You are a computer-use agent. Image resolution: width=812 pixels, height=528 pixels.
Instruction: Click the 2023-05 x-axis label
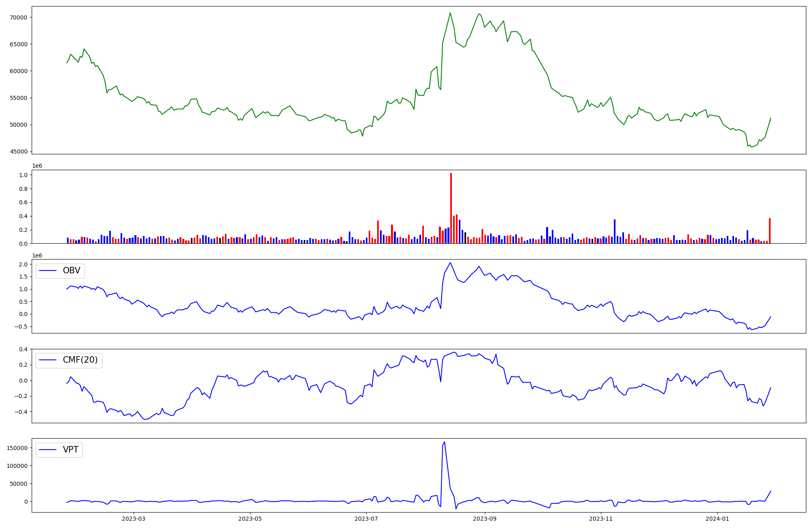tap(250, 519)
